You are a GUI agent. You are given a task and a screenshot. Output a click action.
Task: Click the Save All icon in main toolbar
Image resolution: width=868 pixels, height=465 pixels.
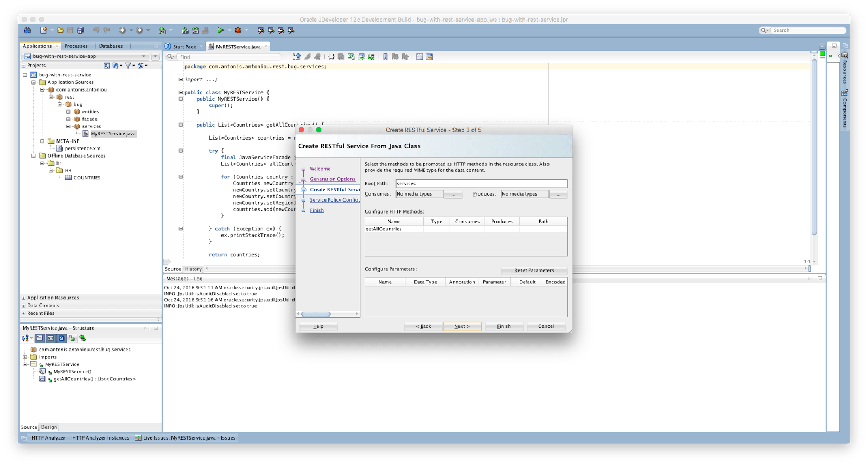pyautogui.click(x=80, y=30)
